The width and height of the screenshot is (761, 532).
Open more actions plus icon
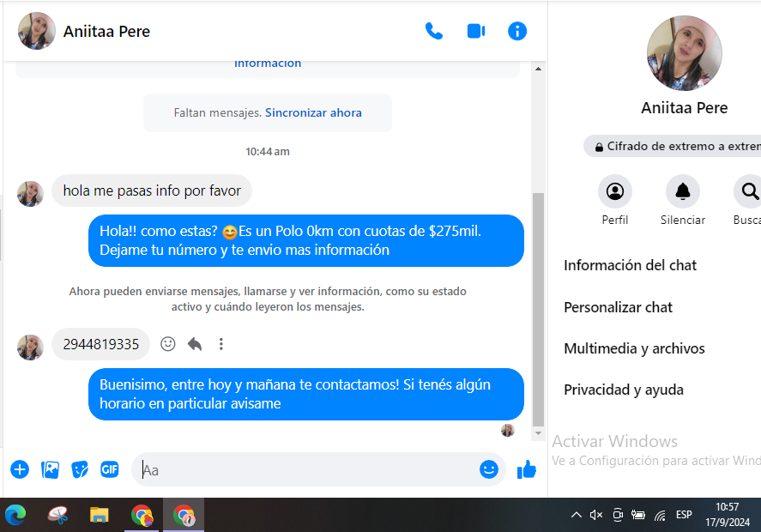[20, 469]
